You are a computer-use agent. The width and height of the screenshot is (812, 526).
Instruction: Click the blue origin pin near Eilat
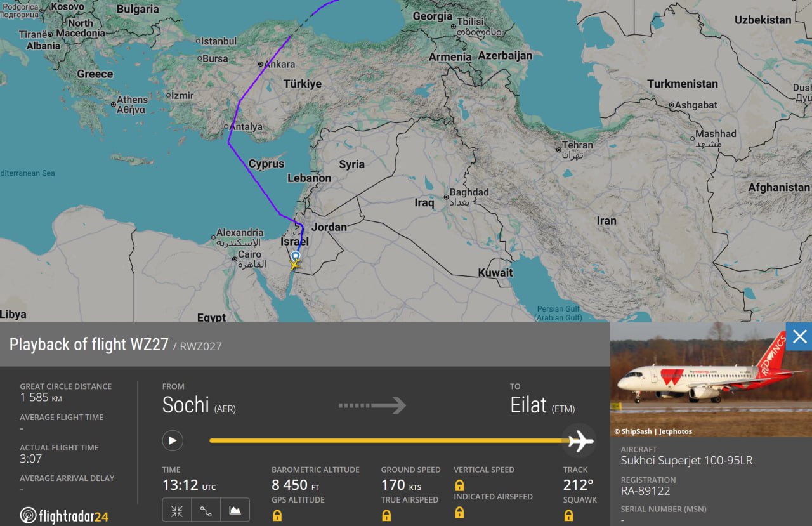(296, 256)
